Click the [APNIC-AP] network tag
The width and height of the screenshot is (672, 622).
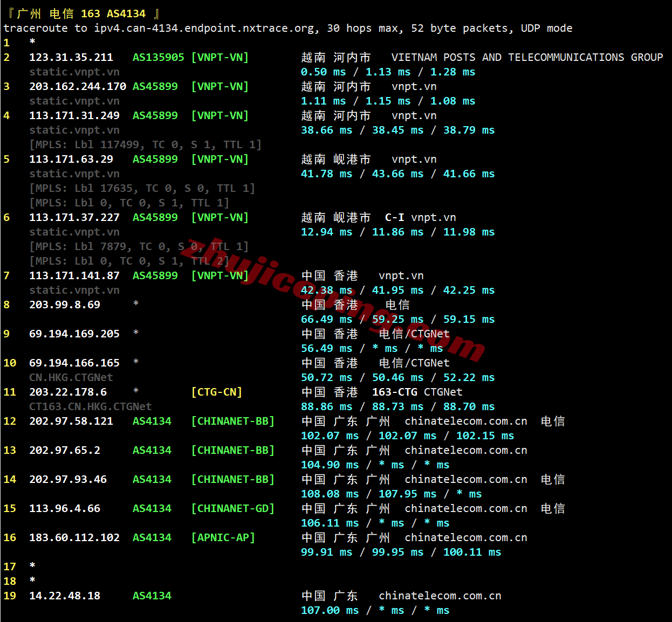[x=223, y=537]
